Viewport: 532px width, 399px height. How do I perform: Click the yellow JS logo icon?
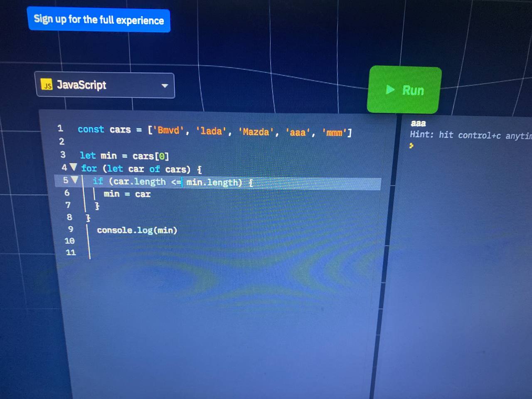click(47, 85)
